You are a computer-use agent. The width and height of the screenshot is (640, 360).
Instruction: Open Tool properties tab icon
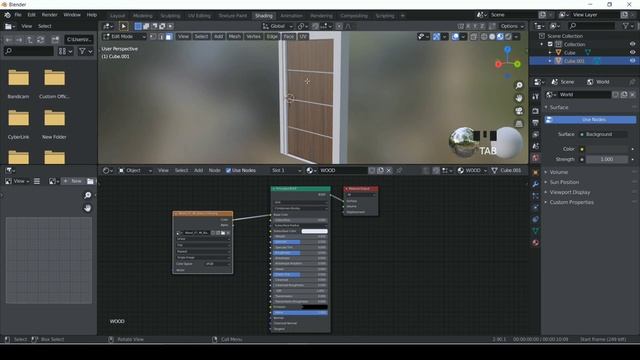tap(536, 97)
